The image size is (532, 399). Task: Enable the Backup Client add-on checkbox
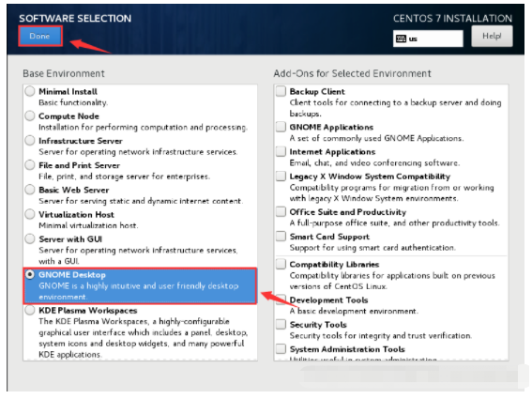pyautogui.click(x=281, y=91)
